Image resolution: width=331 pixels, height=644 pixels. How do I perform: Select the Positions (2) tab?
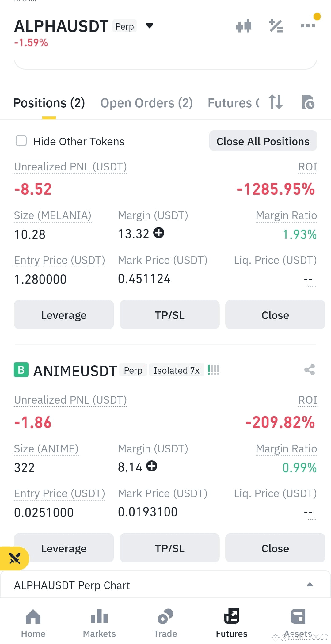[x=49, y=103]
